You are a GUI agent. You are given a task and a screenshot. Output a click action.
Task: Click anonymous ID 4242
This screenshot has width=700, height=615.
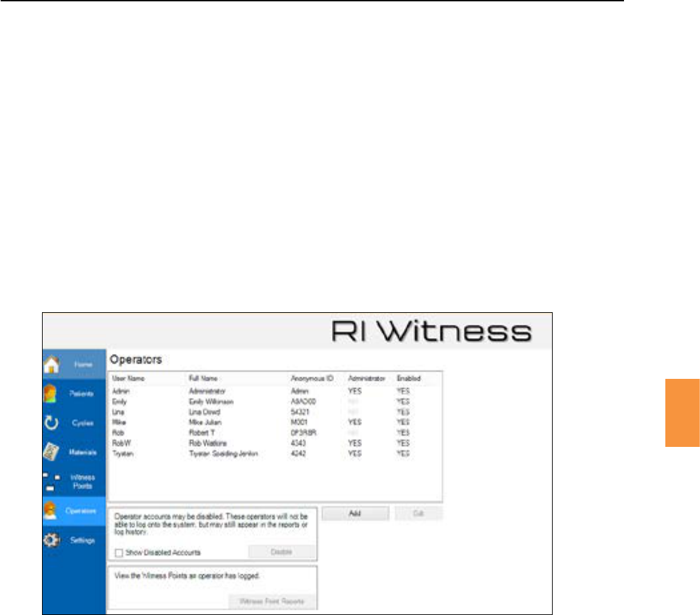(298, 454)
